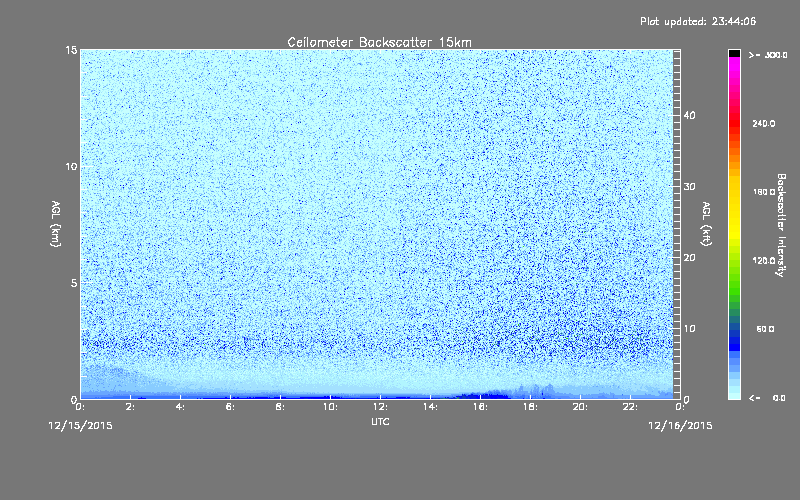This screenshot has height=500, width=800.
Task: Click the '15' tick on the km axis
Action: click(71, 50)
